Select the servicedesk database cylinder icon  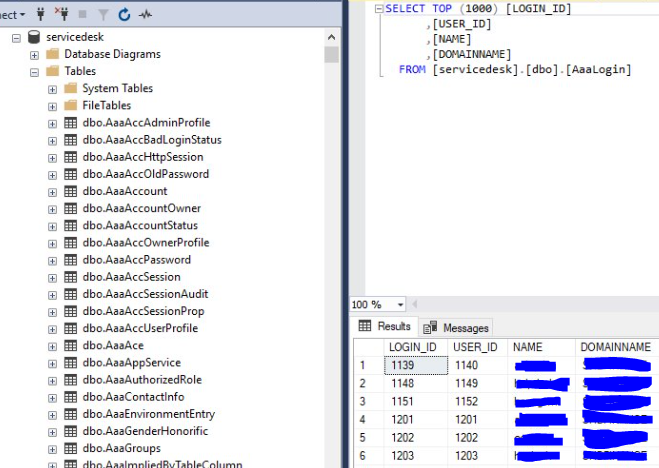34,37
